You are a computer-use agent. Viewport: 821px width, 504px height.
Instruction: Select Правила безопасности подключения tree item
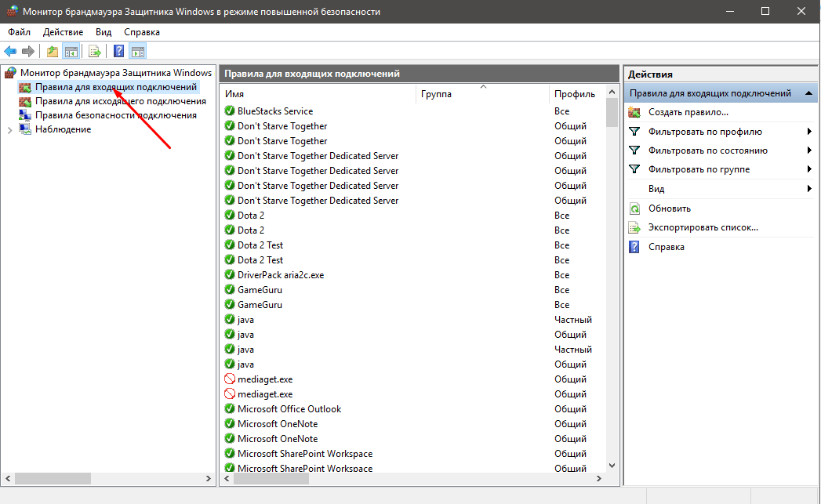(x=116, y=115)
